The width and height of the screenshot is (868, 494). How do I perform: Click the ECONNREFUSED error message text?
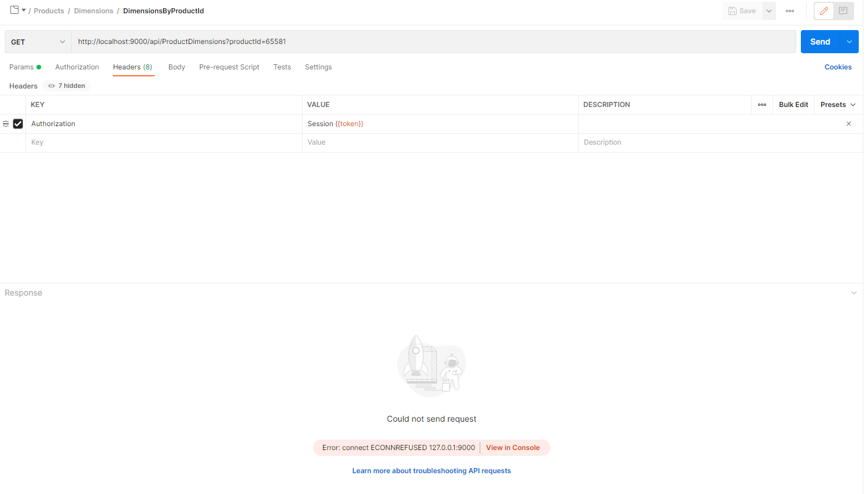point(399,448)
